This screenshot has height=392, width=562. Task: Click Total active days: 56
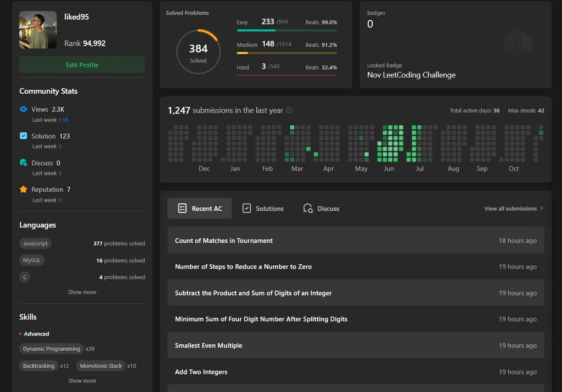tap(475, 110)
